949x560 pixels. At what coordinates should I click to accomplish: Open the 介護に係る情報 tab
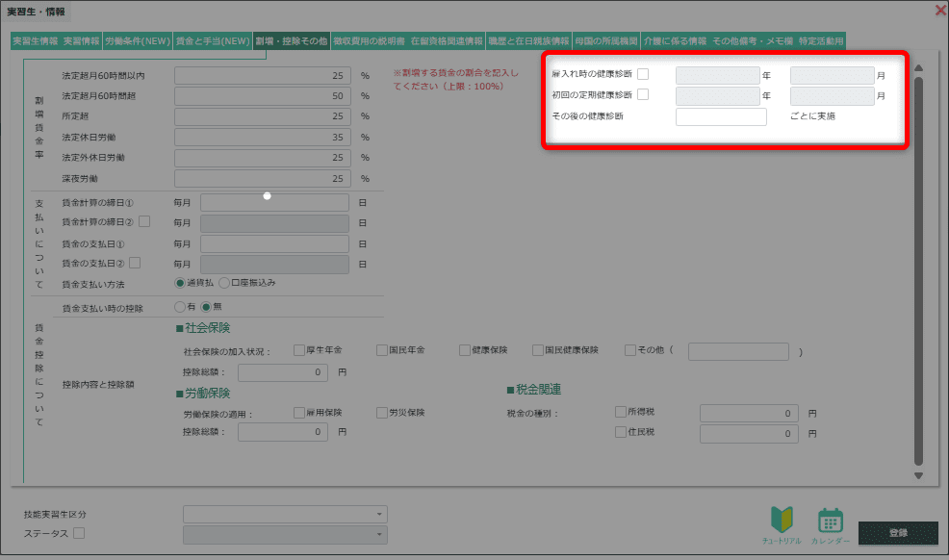tap(675, 41)
